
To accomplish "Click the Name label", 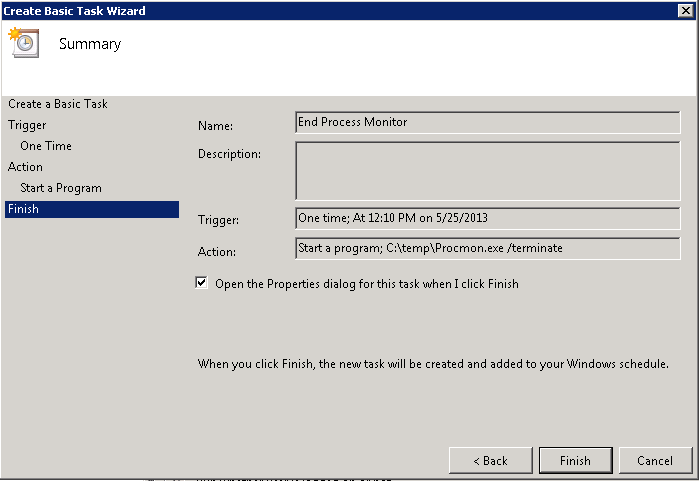I will 215,126.
